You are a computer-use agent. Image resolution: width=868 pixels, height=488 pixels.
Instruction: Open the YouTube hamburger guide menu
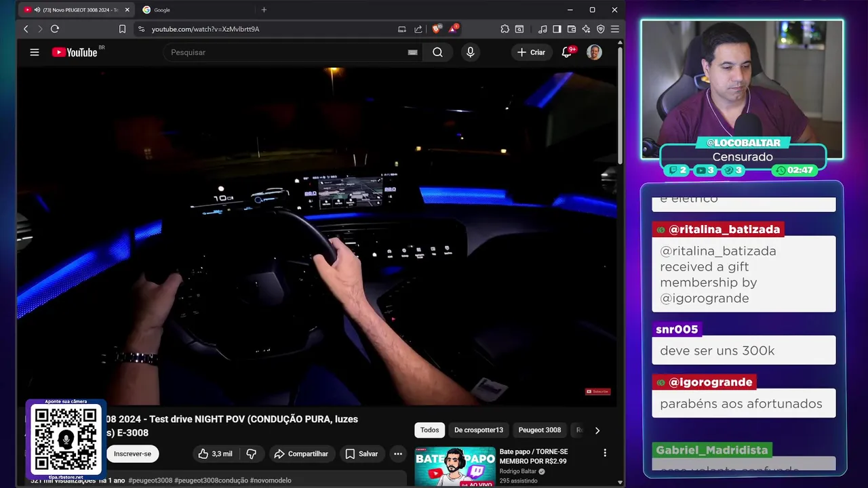[35, 52]
